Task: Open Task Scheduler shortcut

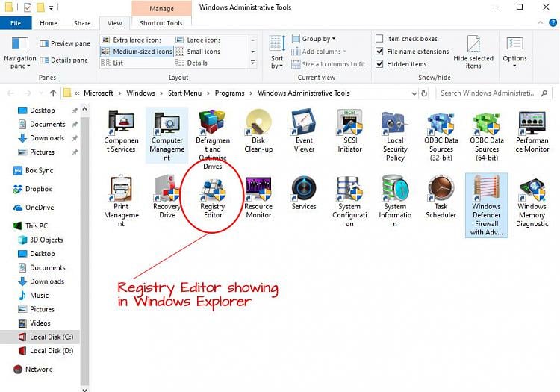Action: (x=441, y=197)
